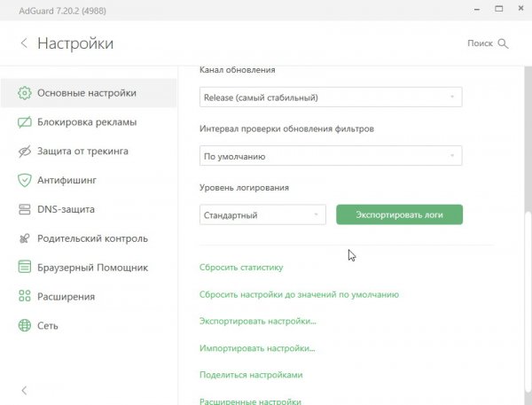
Task: Click Экспортировать настройки link
Action: (257, 321)
